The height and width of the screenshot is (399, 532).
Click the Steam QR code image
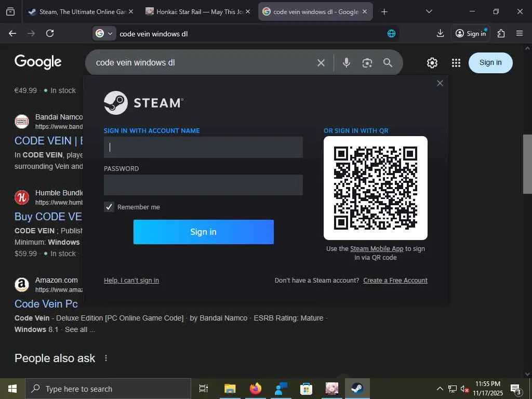click(375, 188)
